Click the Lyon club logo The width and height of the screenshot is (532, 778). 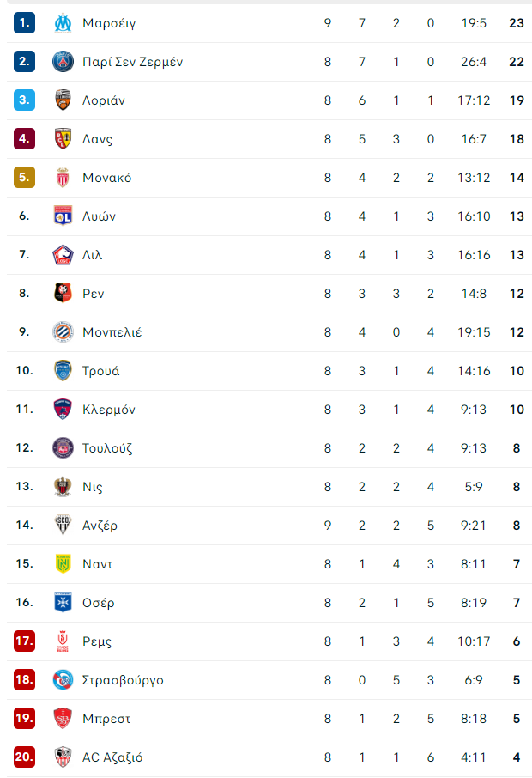click(x=63, y=216)
